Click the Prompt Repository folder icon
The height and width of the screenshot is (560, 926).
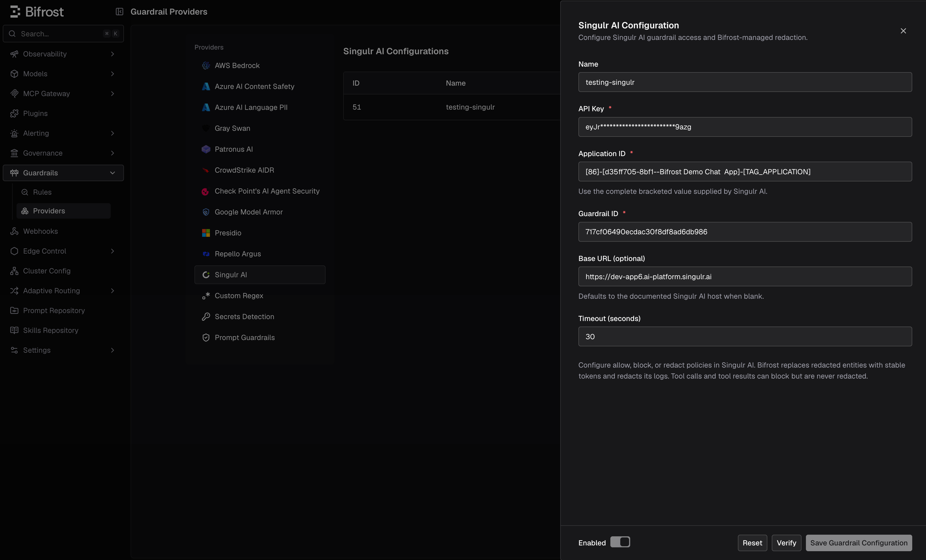coord(14,311)
